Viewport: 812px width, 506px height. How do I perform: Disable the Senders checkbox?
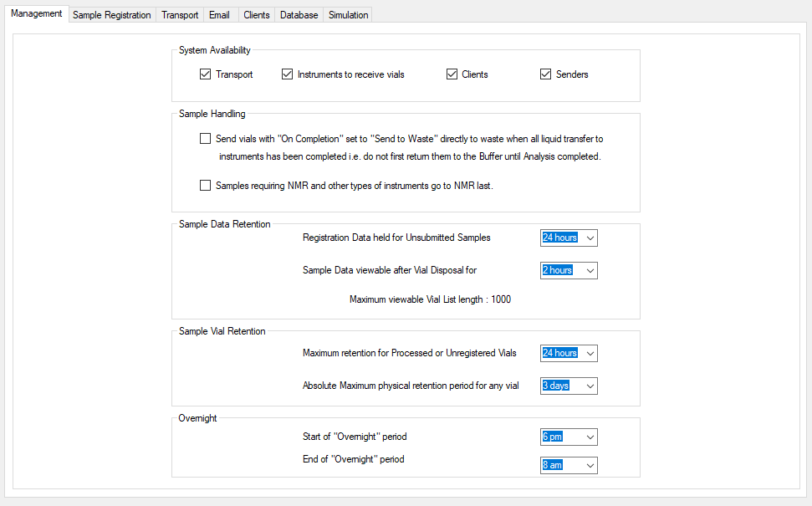pos(544,74)
